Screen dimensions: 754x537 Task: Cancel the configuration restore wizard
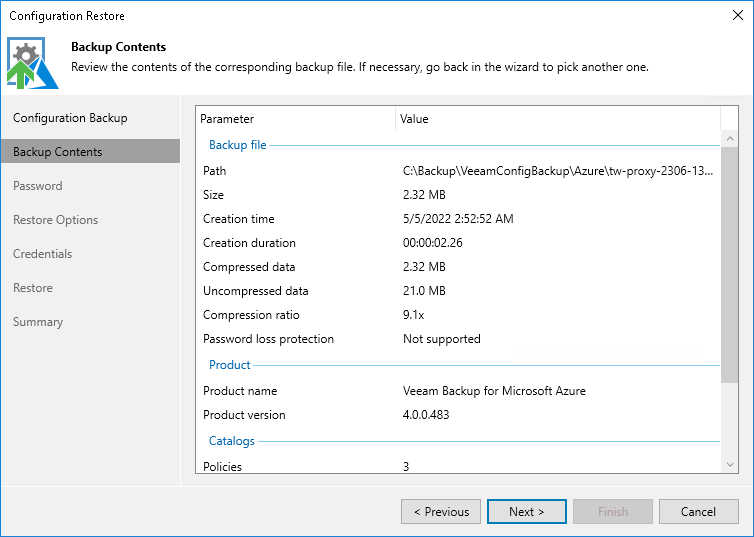pos(698,512)
